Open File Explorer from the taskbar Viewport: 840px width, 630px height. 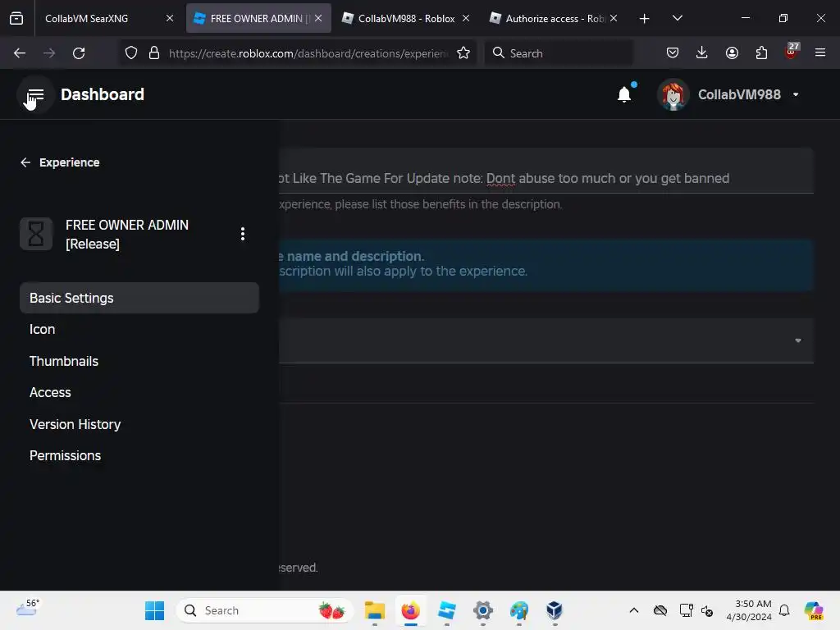coord(375,610)
